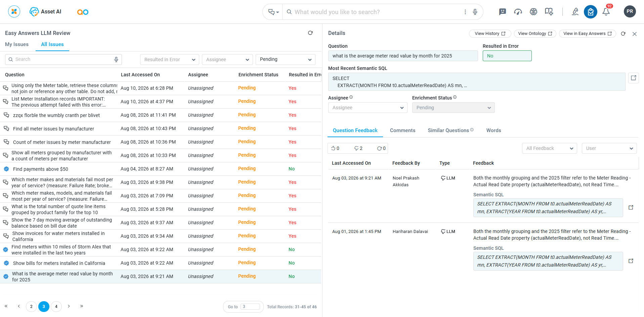The height and width of the screenshot is (317, 644).
Task: Open the All Feedback dropdown
Action: [550, 148]
